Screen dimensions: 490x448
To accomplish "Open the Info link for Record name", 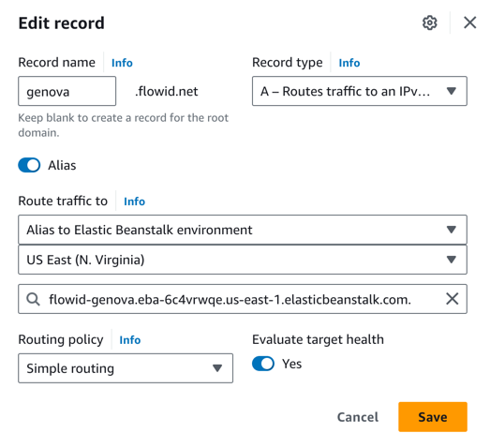I will [122, 63].
